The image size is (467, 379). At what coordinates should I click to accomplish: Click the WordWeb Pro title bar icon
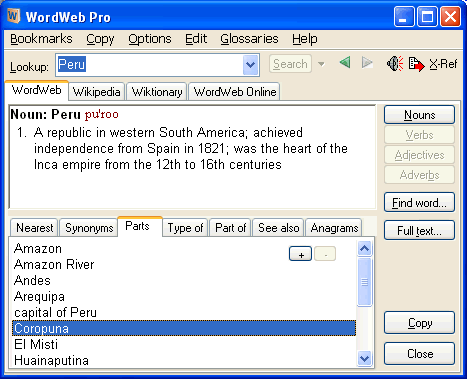14,16
